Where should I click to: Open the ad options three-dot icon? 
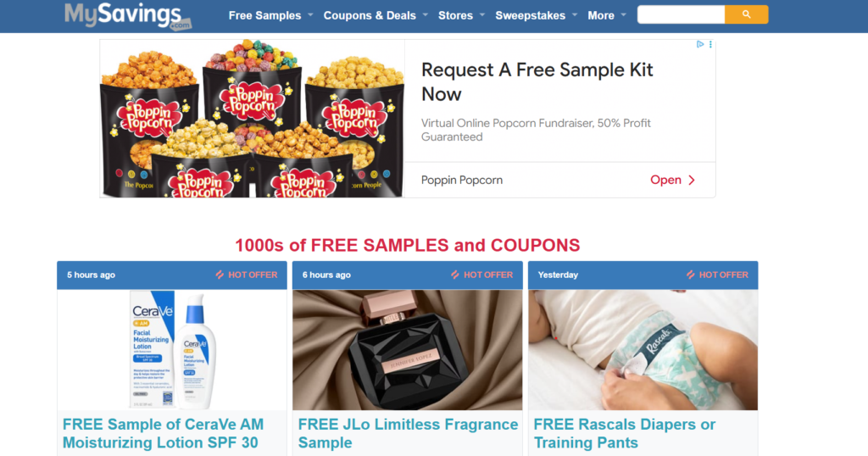coord(710,44)
